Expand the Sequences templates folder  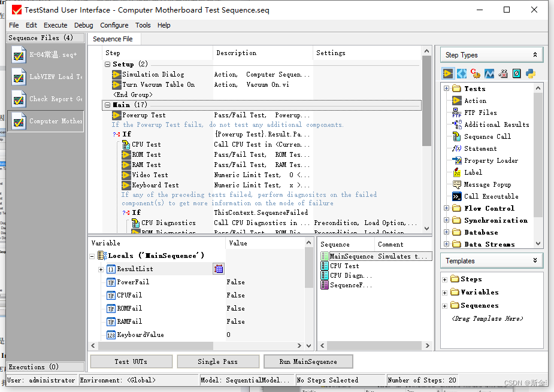[445, 306]
